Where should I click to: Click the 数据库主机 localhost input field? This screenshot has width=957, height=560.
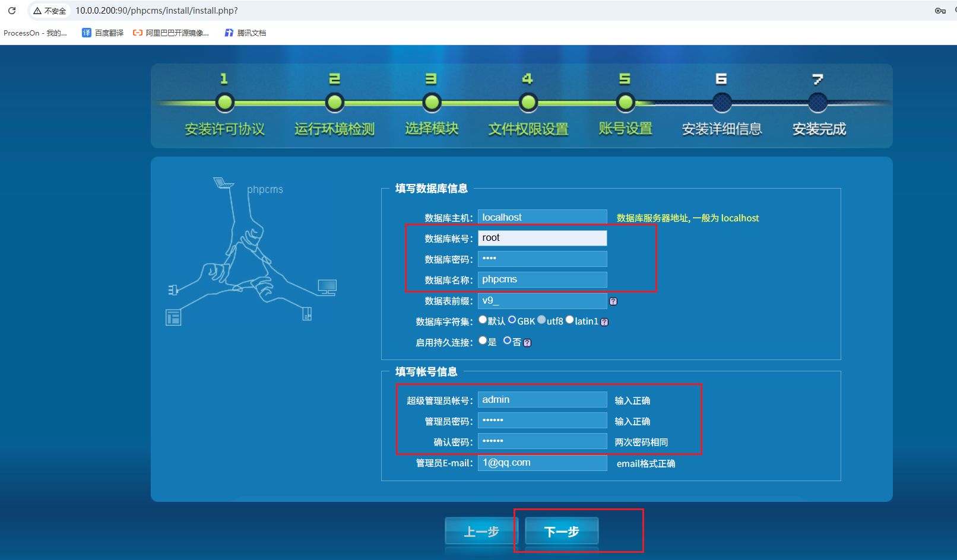point(542,217)
